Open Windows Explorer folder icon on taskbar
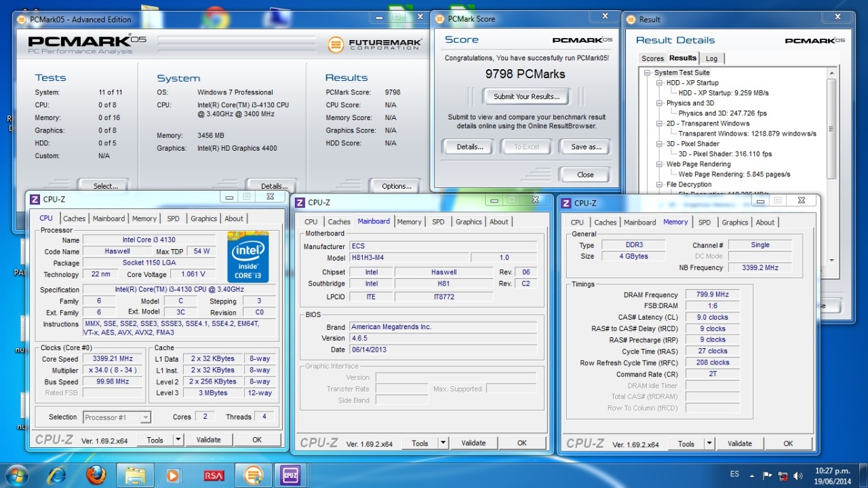This screenshot has height=488, width=868. click(136, 475)
